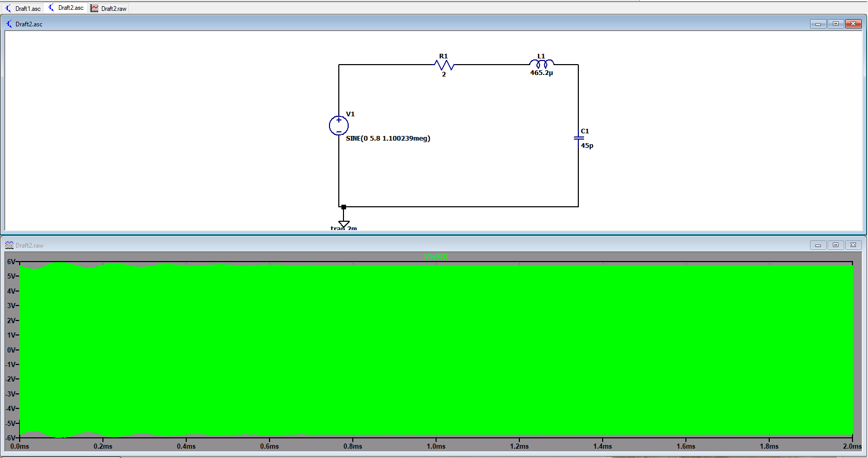Image resolution: width=868 pixels, height=458 pixels.
Task: Close the Draft2.asc schematic window
Action: pos(854,24)
